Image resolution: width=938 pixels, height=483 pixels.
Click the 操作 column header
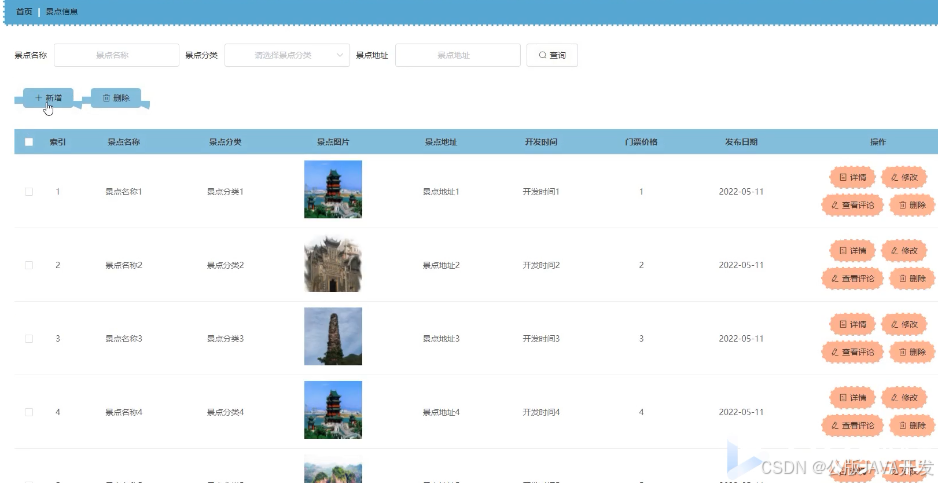point(878,142)
